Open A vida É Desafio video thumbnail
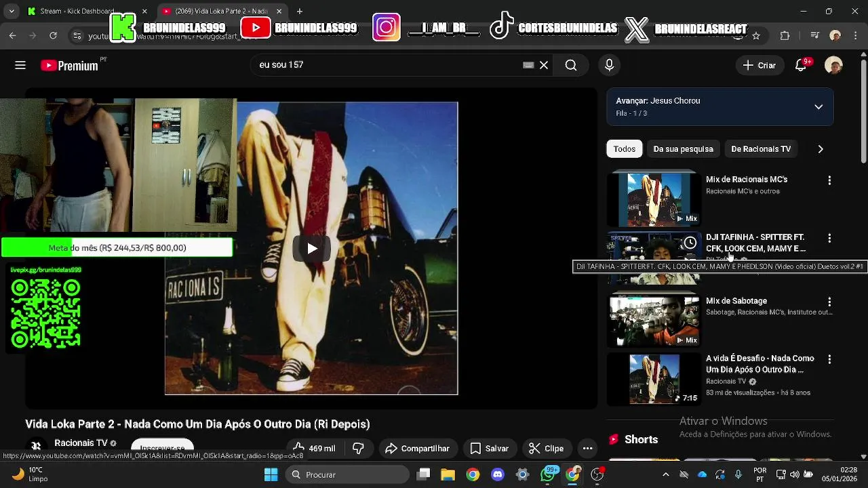This screenshot has height=488, width=868. [x=654, y=378]
